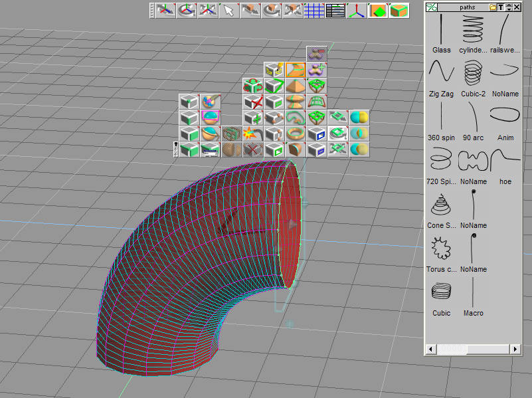The width and height of the screenshot is (532, 398).
Task: Choose the green curved patch grid icon
Action: tap(317, 102)
